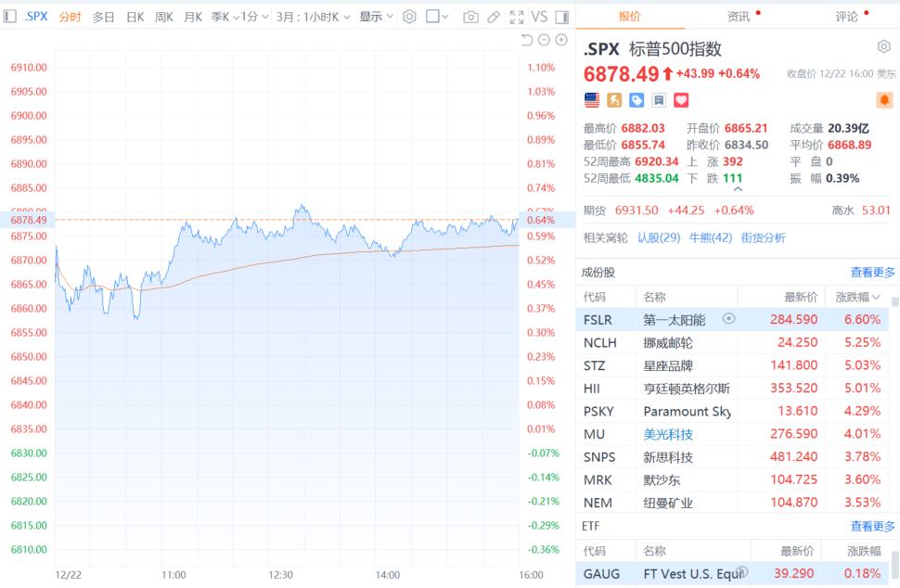Click the undo arrow above chart
The width and height of the screenshot is (900, 588).
pyautogui.click(x=527, y=40)
